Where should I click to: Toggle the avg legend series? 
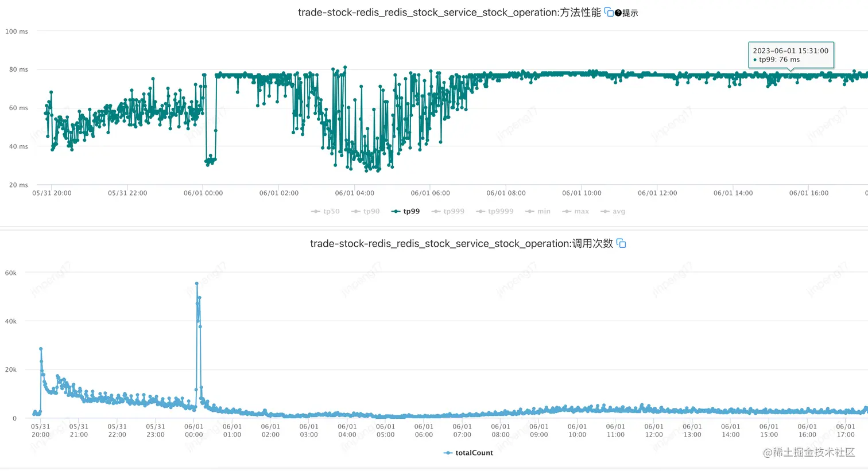613,211
